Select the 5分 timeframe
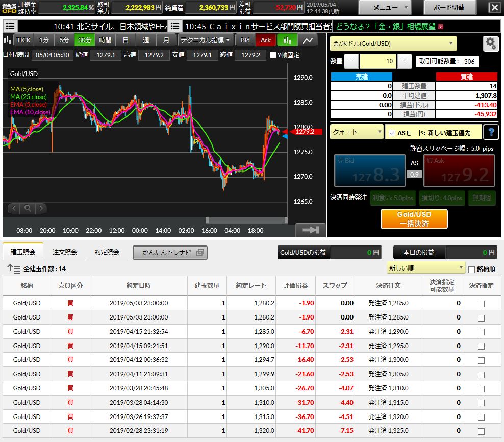The image size is (504, 442). (x=64, y=40)
